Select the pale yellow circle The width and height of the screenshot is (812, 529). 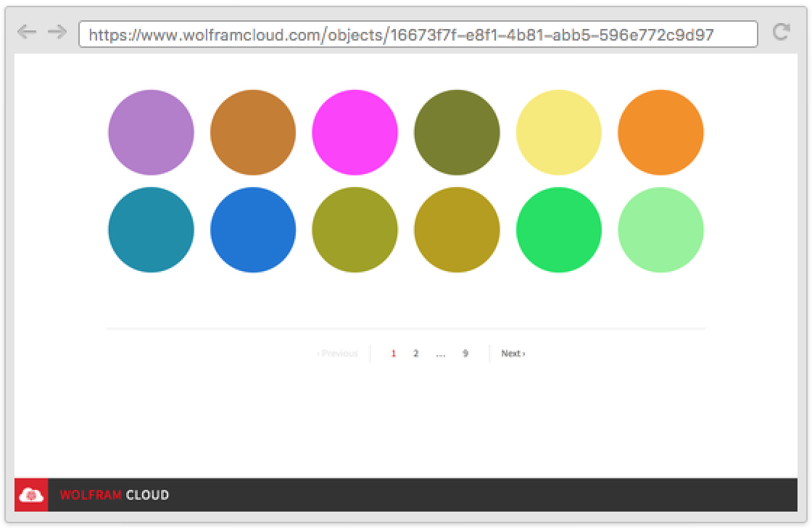point(559,133)
